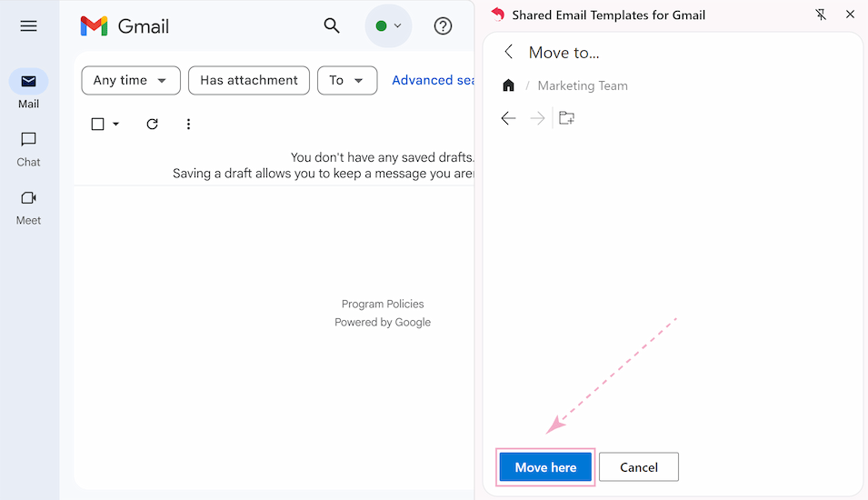Open the Gmail help question mark icon
868x500 pixels.
click(x=443, y=26)
